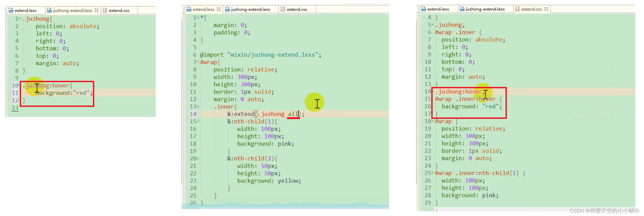644x216 pixels.
Task: Click 'position: relative;' line in right editor
Action: 473,129
